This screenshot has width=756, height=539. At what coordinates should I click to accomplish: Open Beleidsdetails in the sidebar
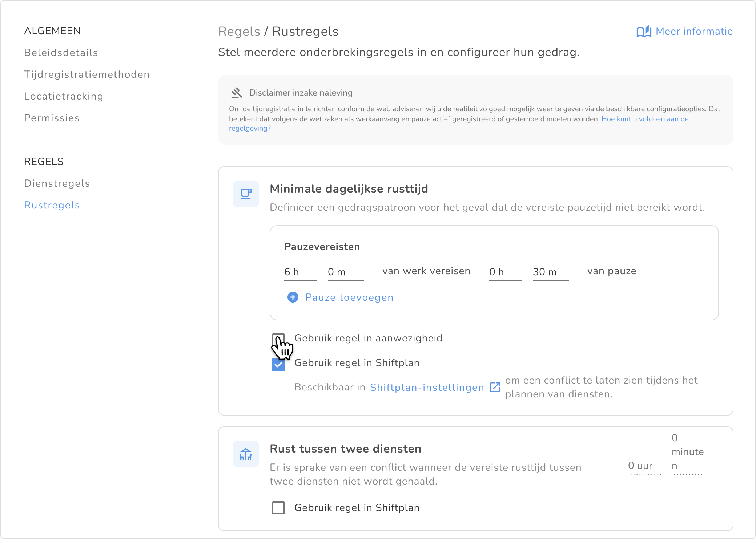click(x=61, y=53)
